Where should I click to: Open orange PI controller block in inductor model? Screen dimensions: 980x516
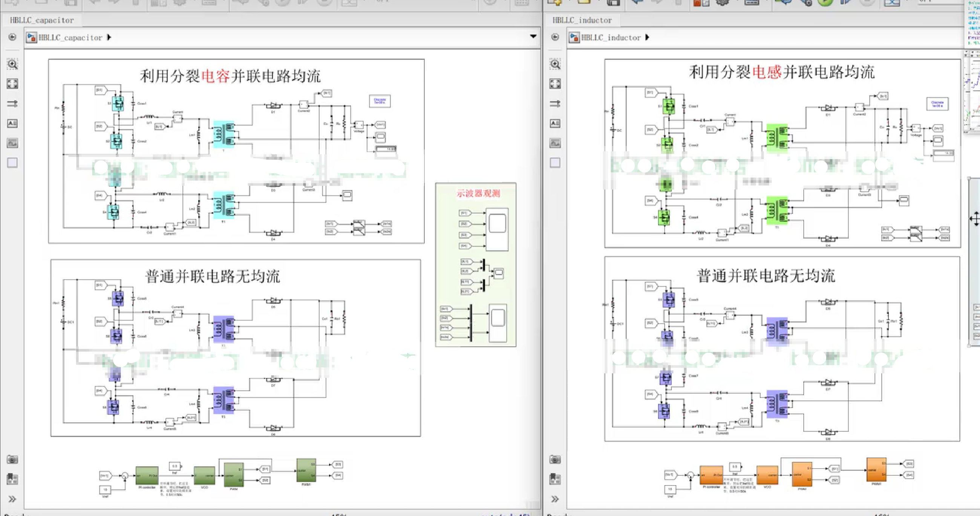[711, 475]
